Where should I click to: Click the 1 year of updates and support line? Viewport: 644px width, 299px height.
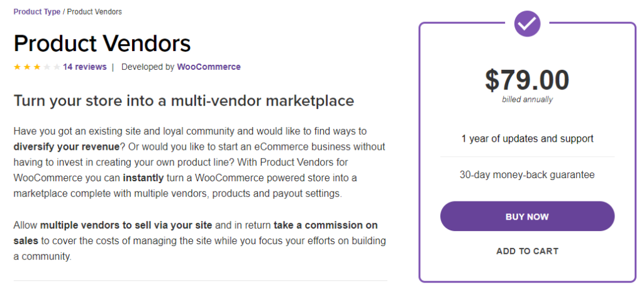(x=527, y=138)
